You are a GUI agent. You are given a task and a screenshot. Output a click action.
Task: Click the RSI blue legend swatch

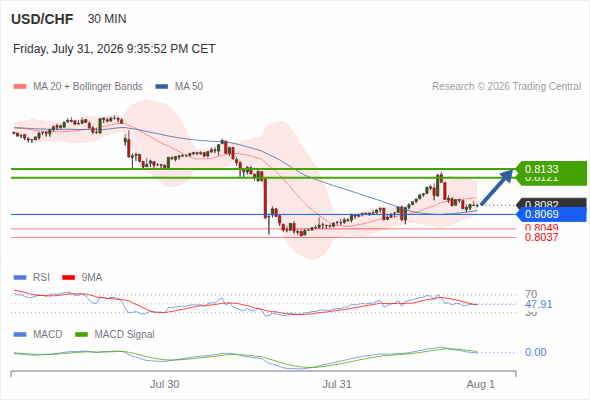(x=20, y=278)
